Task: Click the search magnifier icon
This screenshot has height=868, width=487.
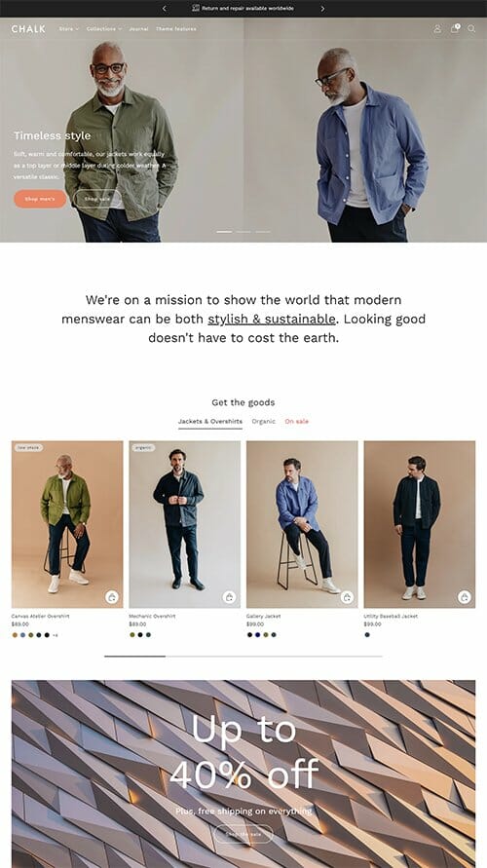Action: [471, 29]
